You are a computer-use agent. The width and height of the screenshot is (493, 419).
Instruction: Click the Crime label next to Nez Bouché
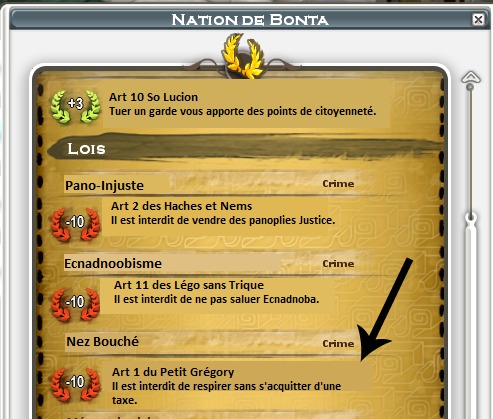(338, 344)
